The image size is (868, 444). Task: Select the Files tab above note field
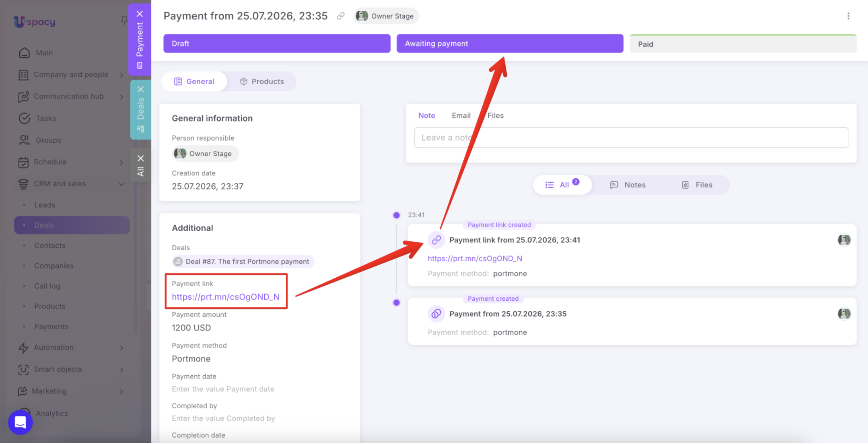pos(495,115)
